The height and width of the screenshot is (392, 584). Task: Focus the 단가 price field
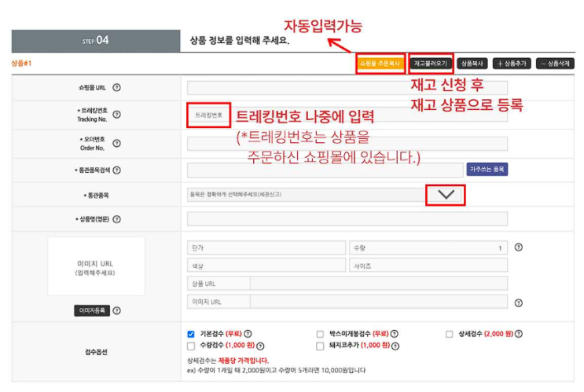266,248
